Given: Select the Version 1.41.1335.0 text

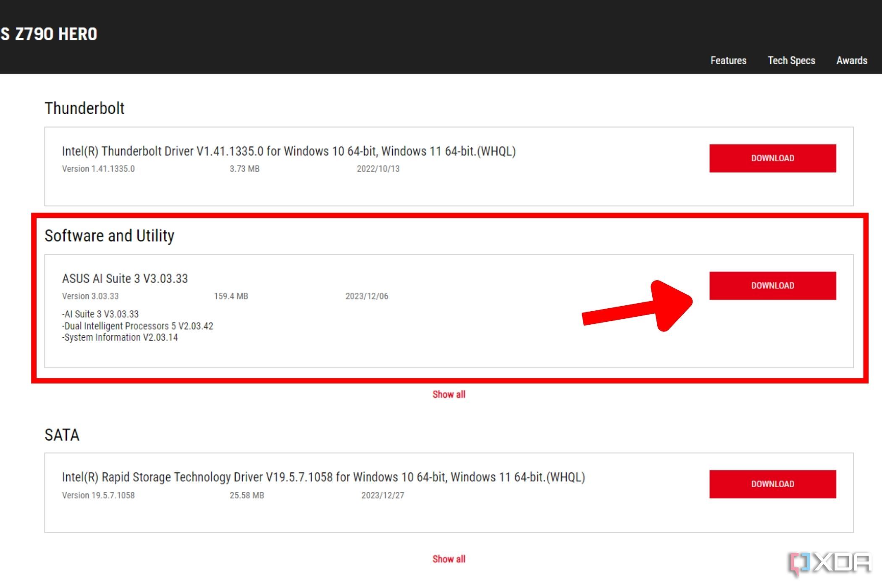Looking at the screenshot, I should coord(98,169).
